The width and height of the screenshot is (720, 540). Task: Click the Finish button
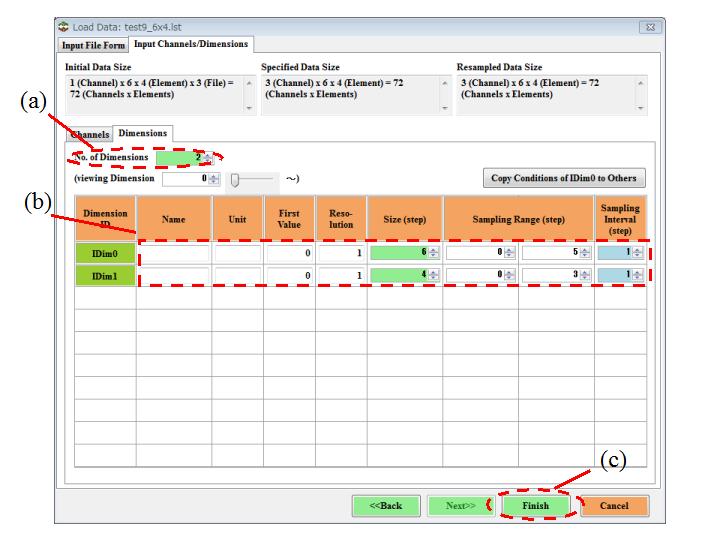pos(535,506)
